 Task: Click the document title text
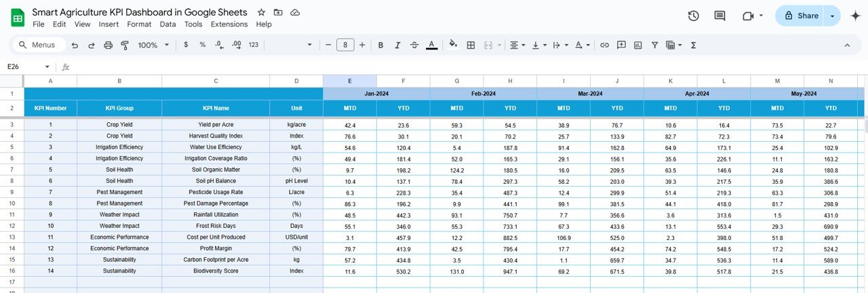click(140, 12)
